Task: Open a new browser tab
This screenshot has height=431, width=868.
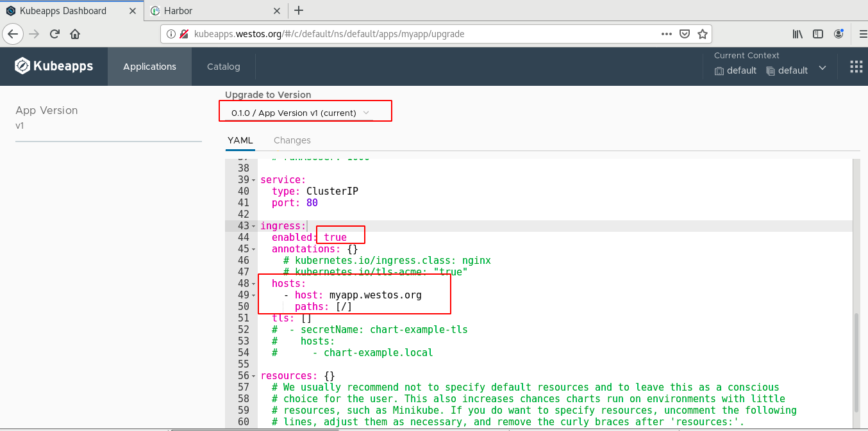Action: pos(299,10)
